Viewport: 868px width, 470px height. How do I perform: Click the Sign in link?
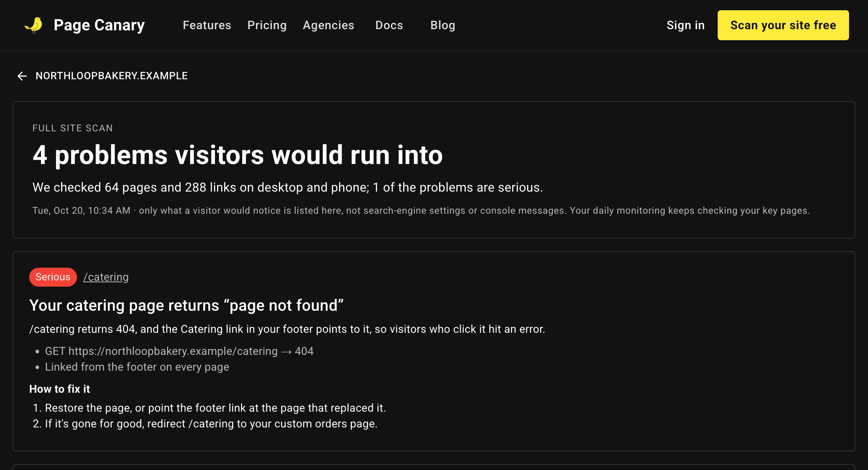(x=686, y=25)
